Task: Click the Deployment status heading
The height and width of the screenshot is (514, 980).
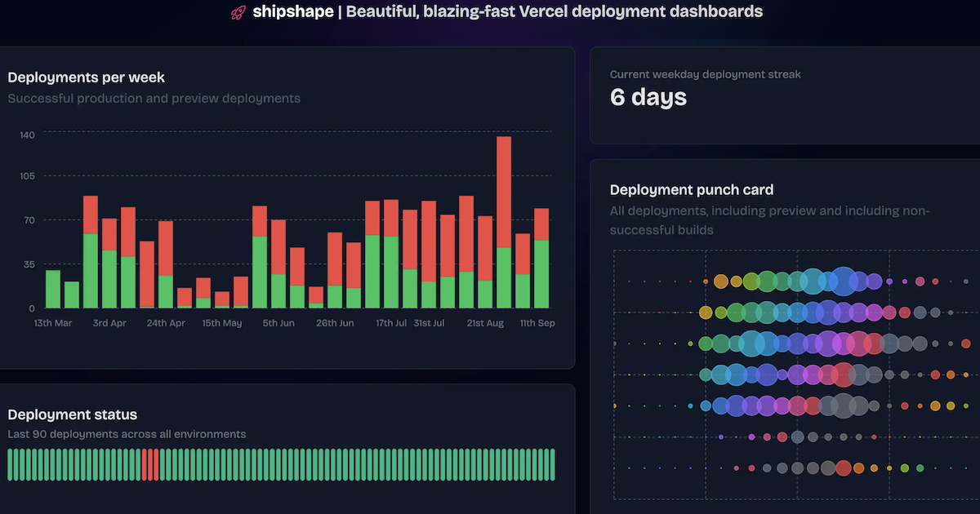Action: [x=73, y=414]
